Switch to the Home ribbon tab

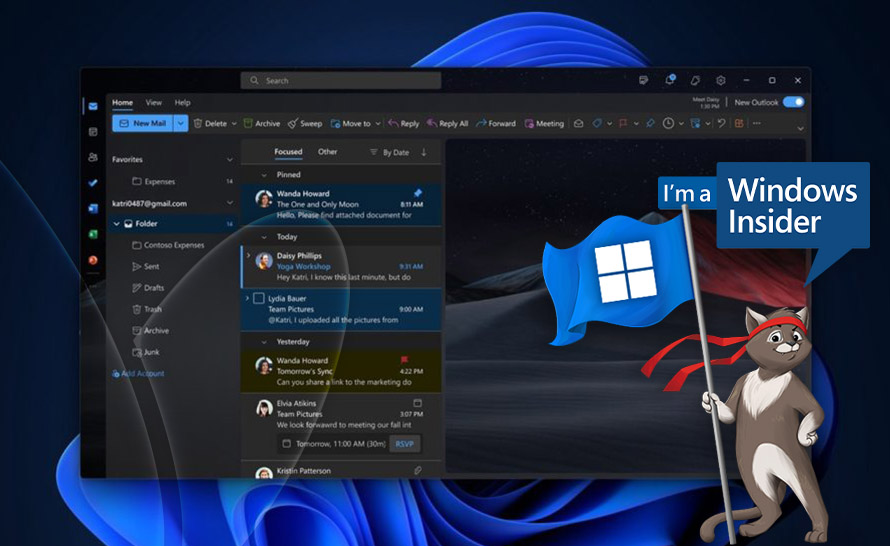click(x=123, y=103)
